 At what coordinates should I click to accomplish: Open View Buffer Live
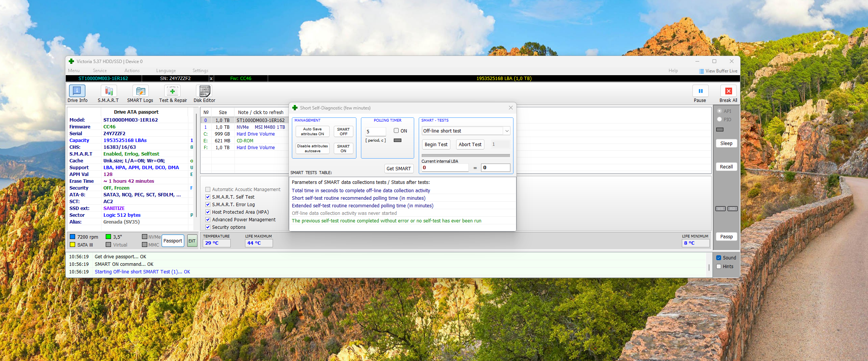(x=718, y=71)
